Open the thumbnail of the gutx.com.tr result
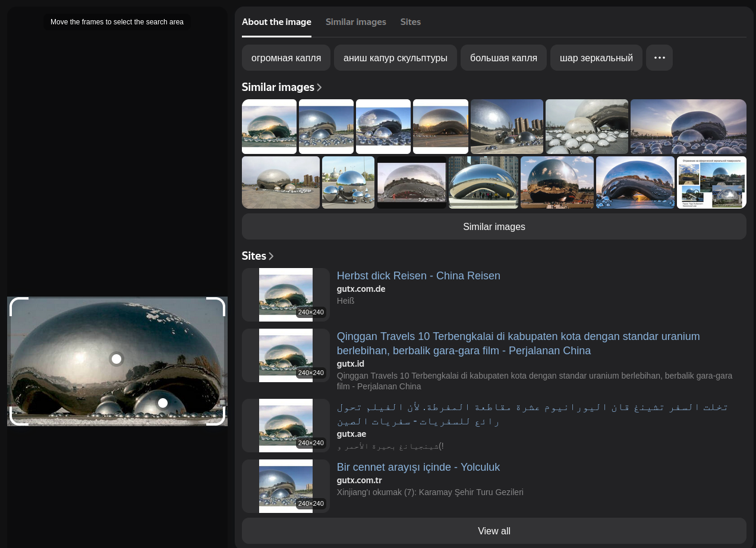This screenshot has height=548, width=756. 286,486
